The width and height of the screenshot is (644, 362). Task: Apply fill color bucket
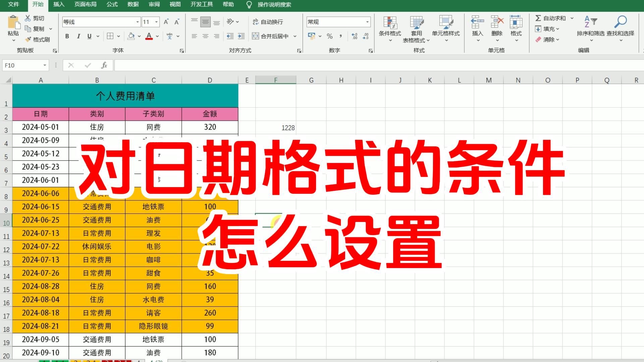(x=131, y=36)
